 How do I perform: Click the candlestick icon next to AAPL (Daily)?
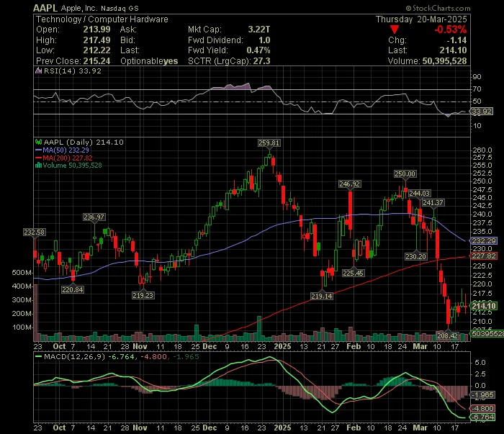click(39, 142)
